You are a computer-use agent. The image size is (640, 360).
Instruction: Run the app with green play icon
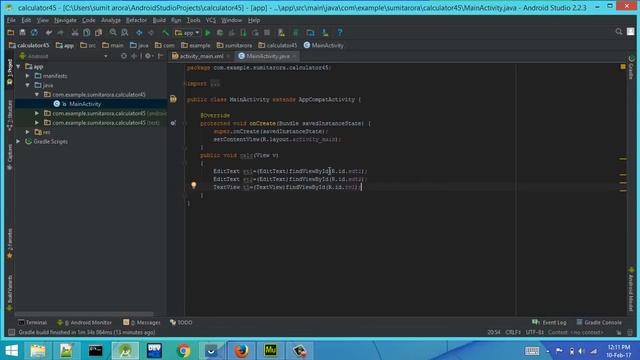click(208, 33)
